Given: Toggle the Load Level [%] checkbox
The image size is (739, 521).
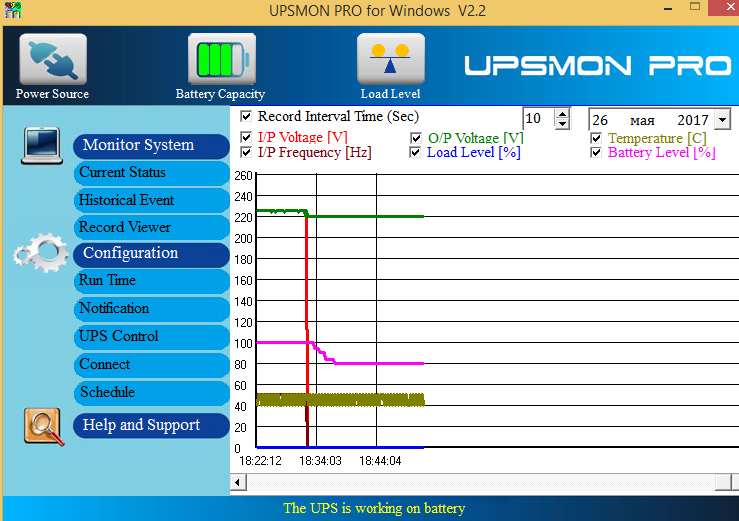Looking at the screenshot, I should pos(415,152).
